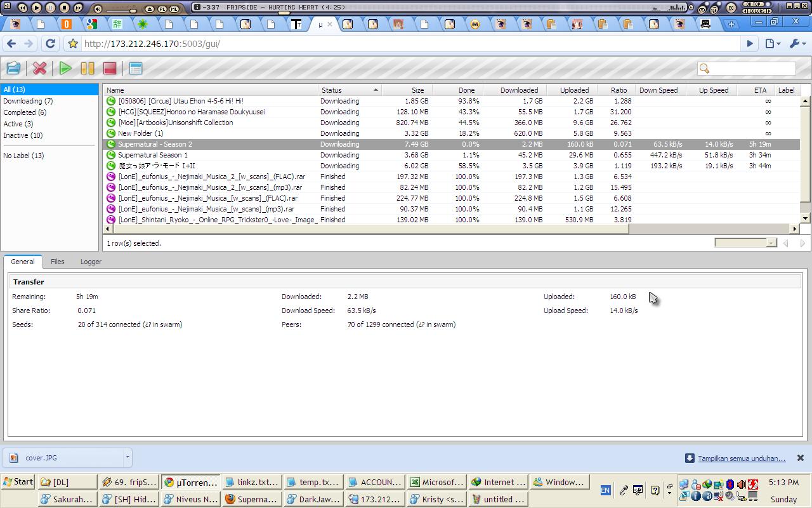The height and width of the screenshot is (508, 812).
Task: Click the media player Next track button
Action: [78, 8]
